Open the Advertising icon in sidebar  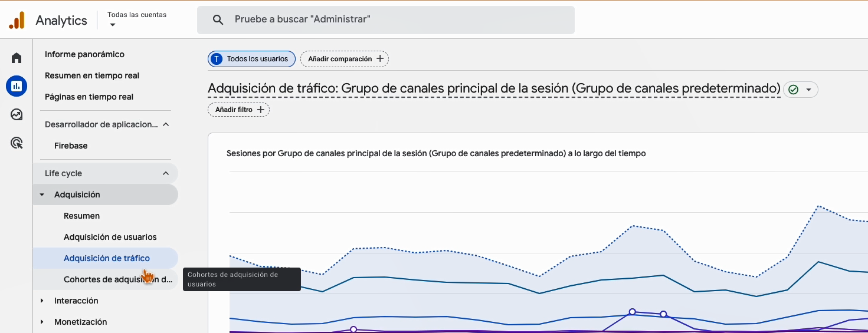click(x=17, y=143)
